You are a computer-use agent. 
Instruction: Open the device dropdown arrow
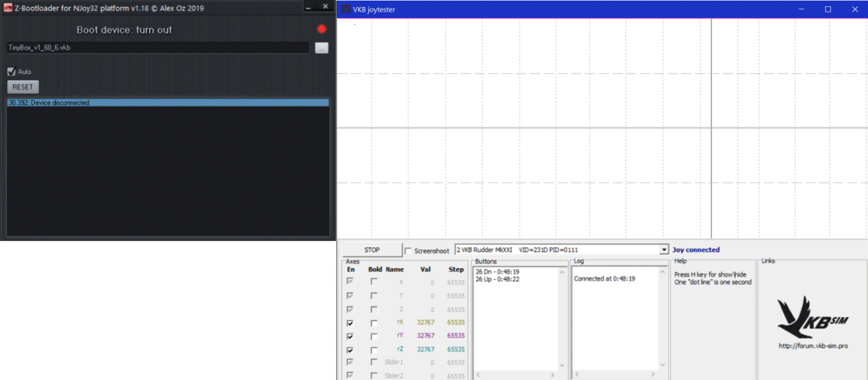[664, 250]
